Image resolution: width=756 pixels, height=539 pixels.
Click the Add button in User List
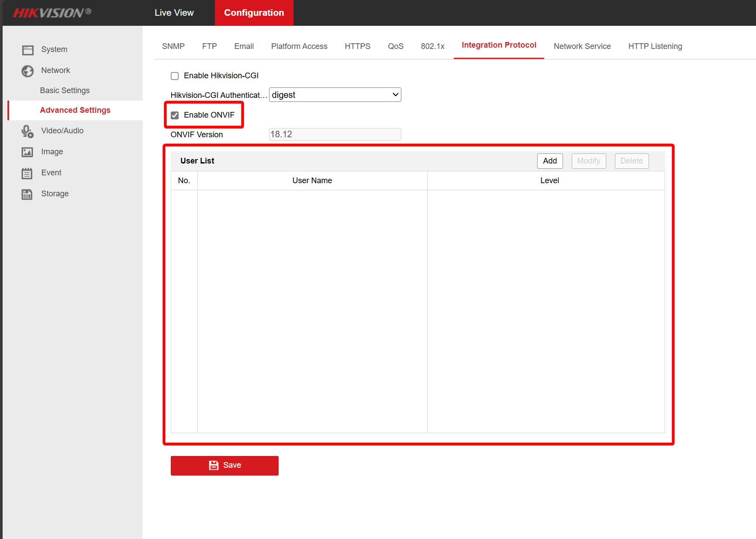[x=549, y=161]
